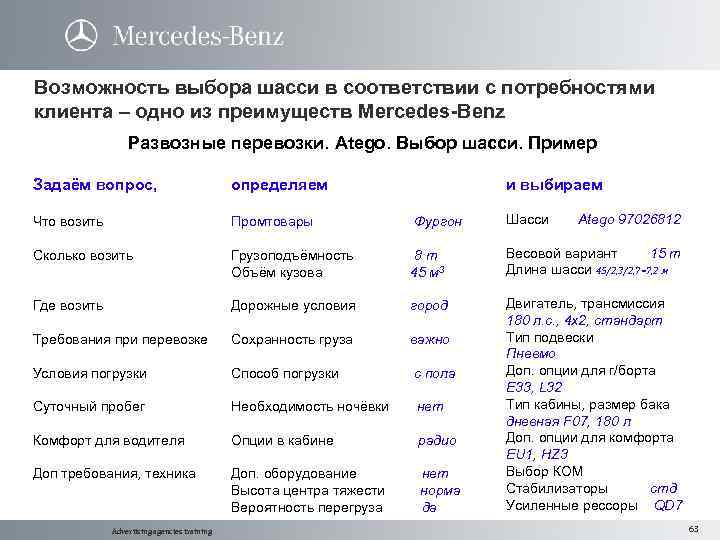Image resolution: width=720 pixels, height=540 pixels.
Task: Click the value 'да'
Action: [x=429, y=507]
